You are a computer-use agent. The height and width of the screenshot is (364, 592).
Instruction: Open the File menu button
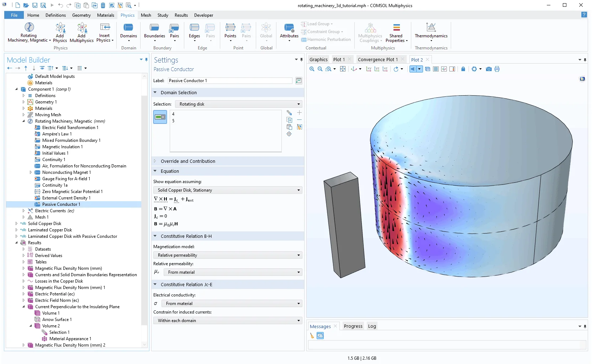(x=14, y=15)
